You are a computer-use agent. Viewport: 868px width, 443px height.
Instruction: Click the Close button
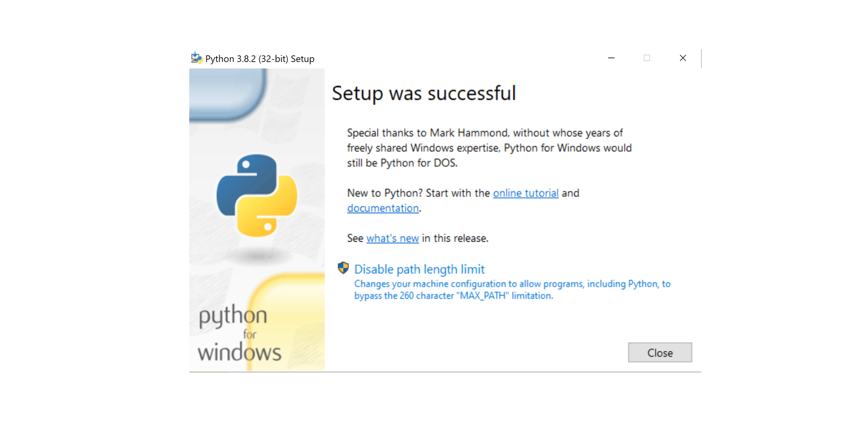coord(660,352)
